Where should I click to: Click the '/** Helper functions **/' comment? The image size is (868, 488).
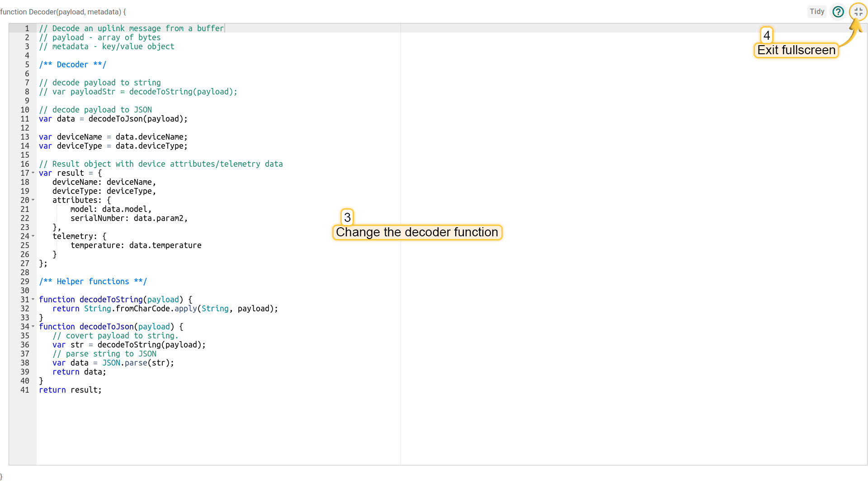(x=93, y=282)
